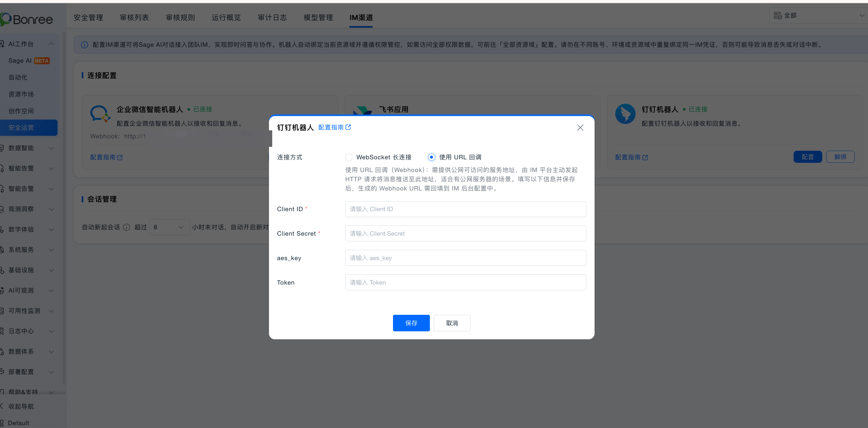Click the BETA badge next to Sage AI
The height and width of the screenshot is (428, 868).
point(42,61)
